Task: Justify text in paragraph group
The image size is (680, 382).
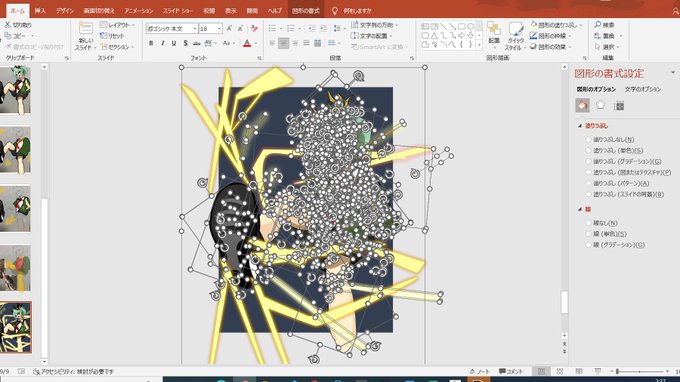Action: [x=307, y=43]
